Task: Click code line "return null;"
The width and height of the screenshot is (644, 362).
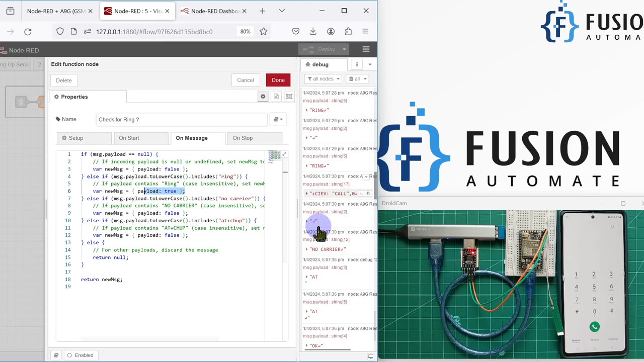Action: pos(110,257)
